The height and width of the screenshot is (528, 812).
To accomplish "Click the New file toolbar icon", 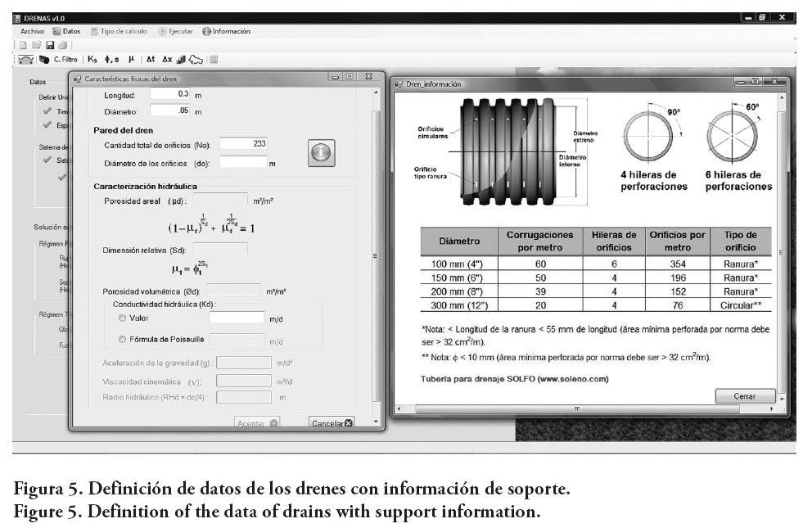I will [x=23, y=45].
